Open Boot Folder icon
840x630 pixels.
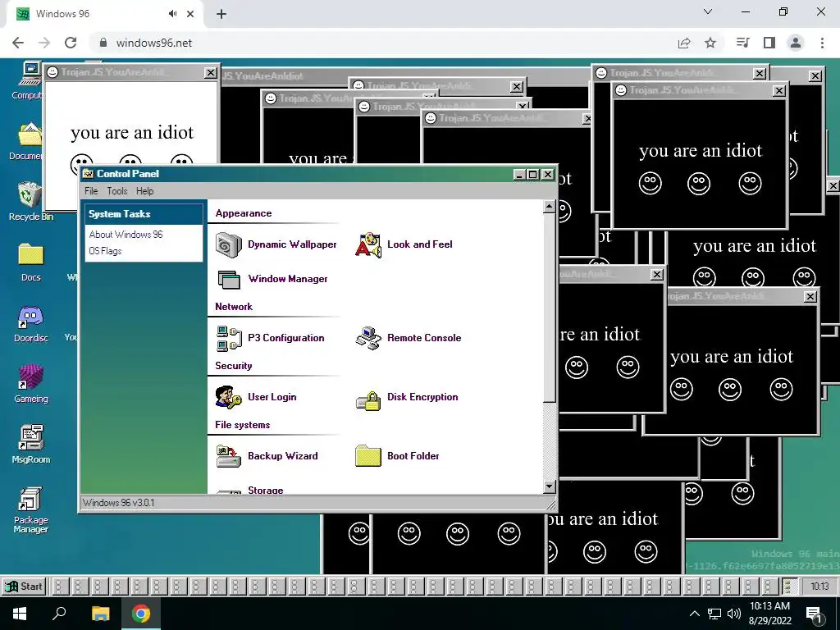pyautogui.click(x=368, y=456)
